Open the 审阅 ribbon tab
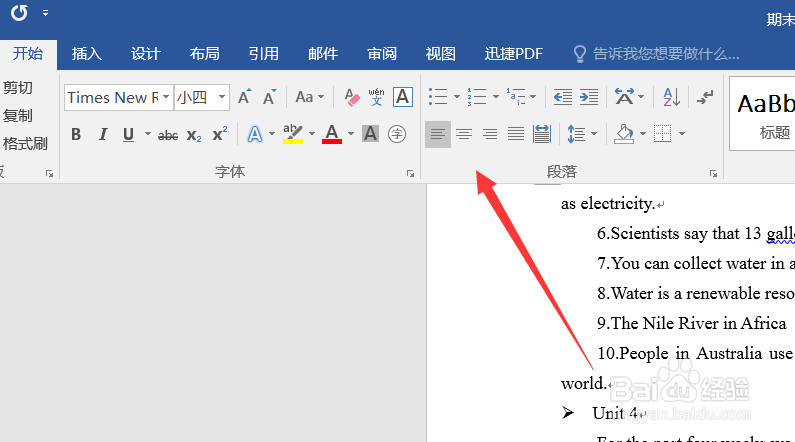Screen dimensions: 795x442 coord(382,54)
